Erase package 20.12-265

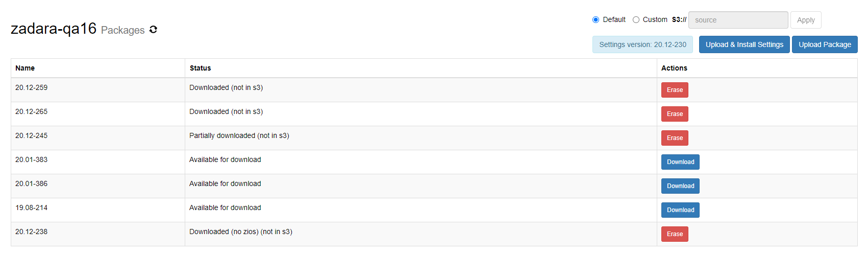pos(675,114)
